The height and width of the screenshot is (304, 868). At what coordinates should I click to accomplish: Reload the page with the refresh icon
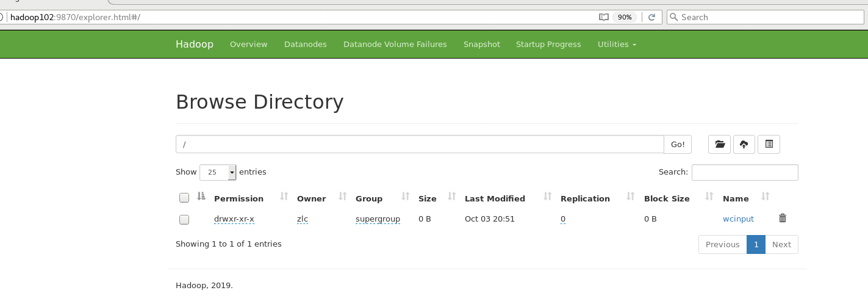tap(651, 17)
